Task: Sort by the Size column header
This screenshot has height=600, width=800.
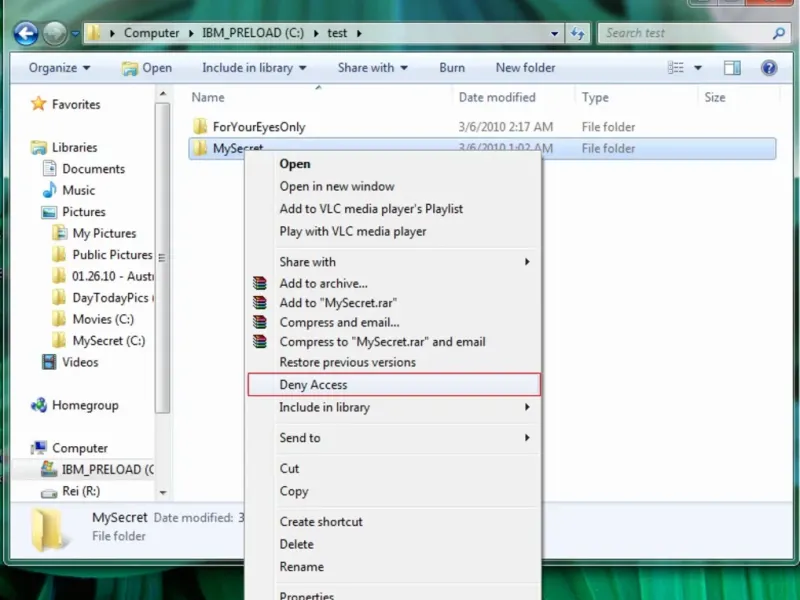Action: [x=714, y=97]
